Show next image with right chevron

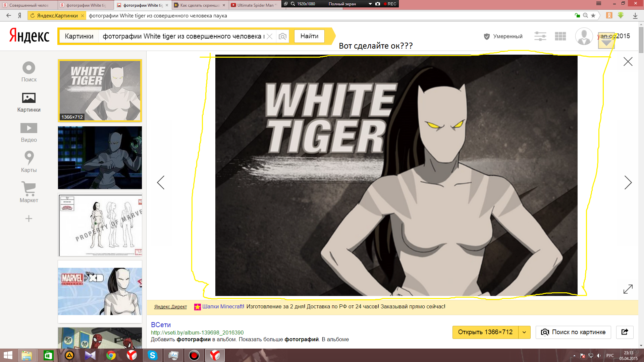click(x=628, y=183)
